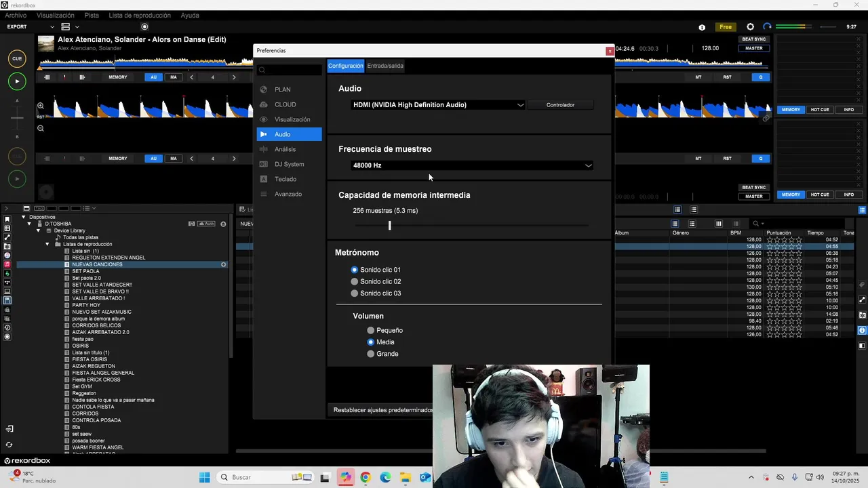The height and width of the screenshot is (488, 868).
Task: Toggle the waveform link chain icon
Action: point(766,118)
